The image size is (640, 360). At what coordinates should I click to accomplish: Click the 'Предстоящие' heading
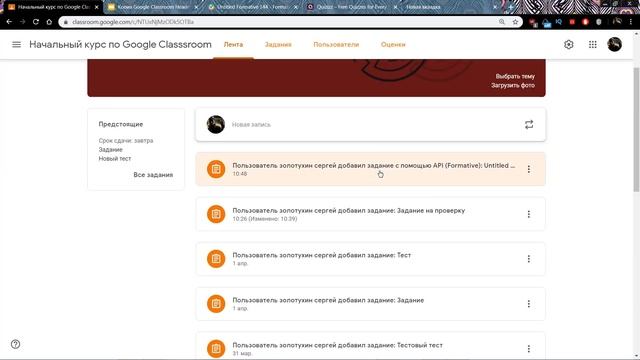(x=121, y=124)
